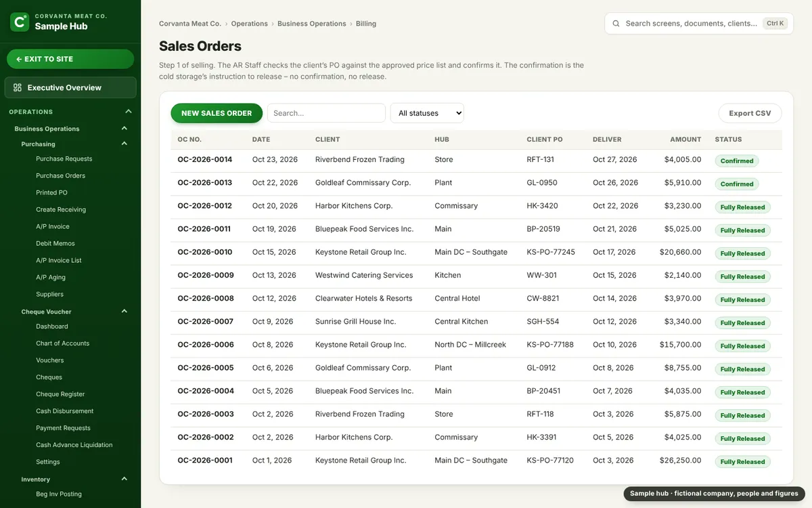
Task: Click New Sales Order button
Action: 217,113
